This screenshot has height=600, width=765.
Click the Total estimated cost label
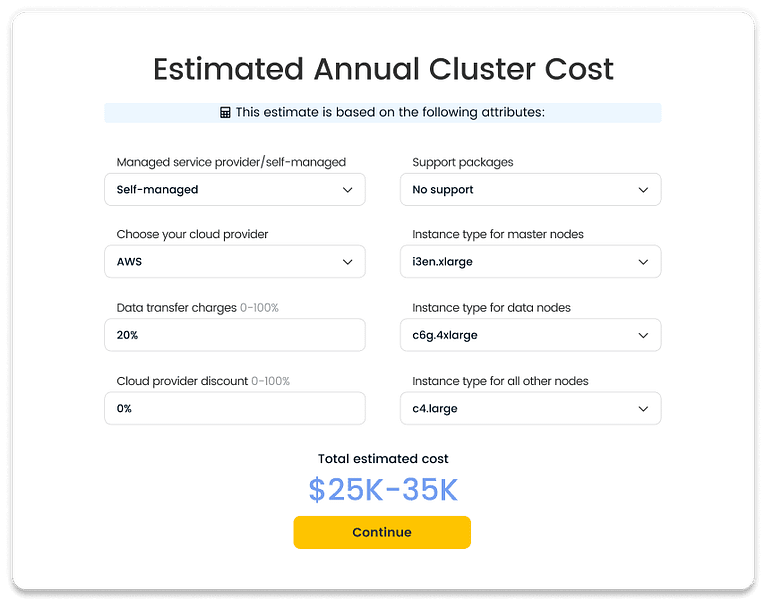coord(383,459)
